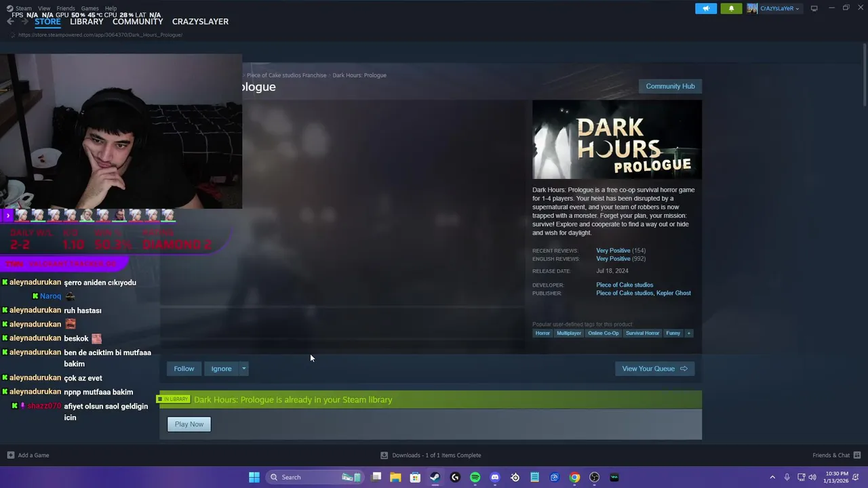Click the Steam announcements megaphone icon

(x=706, y=9)
